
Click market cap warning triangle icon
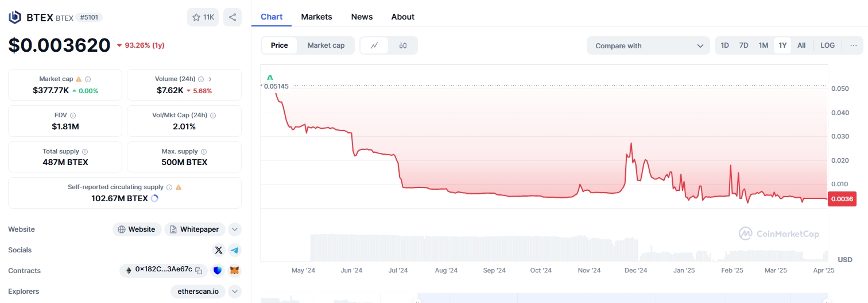pos(79,79)
